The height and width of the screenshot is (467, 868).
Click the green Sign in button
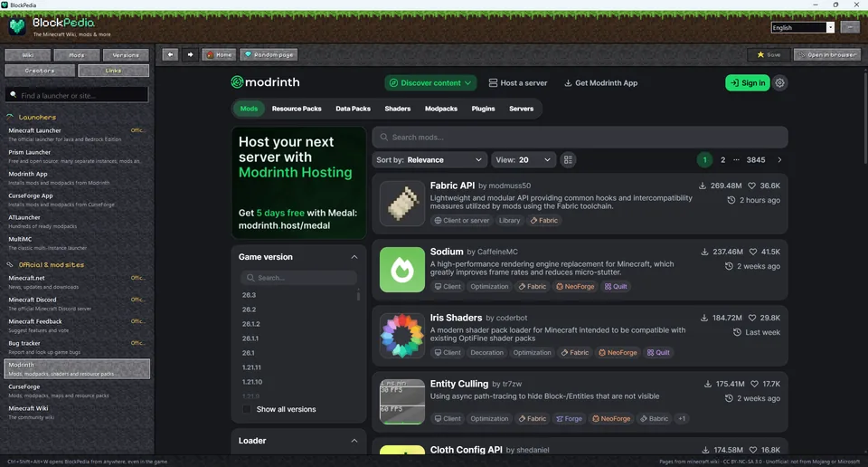coord(748,82)
